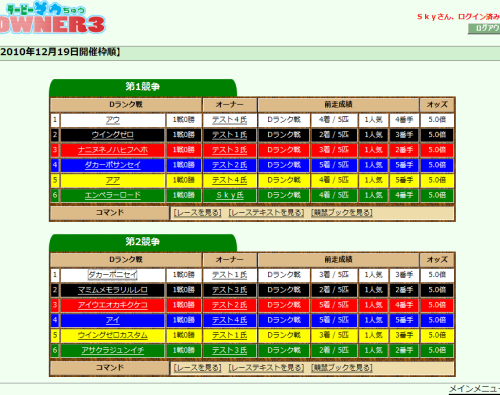Open horse エンペラーロード
Screen dimensions: 500x395
(x=113, y=195)
